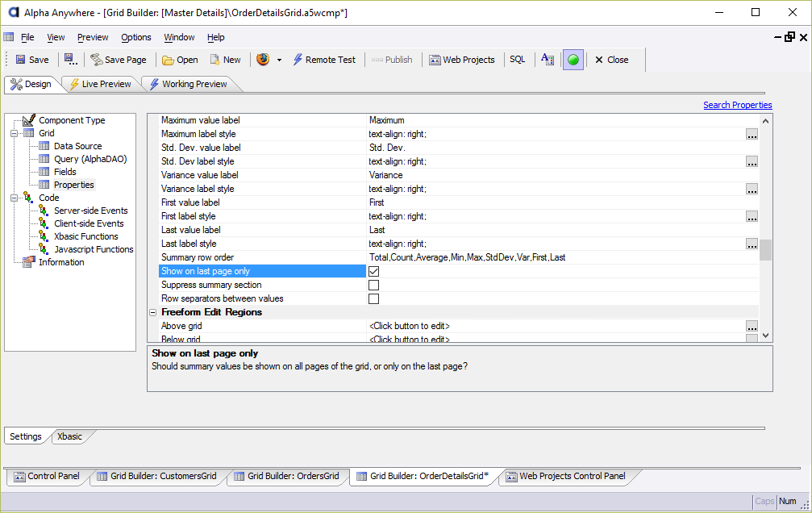The height and width of the screenshot is (513, 812).
Task: Open the Options menu
Action: click(x=136, y=37)
